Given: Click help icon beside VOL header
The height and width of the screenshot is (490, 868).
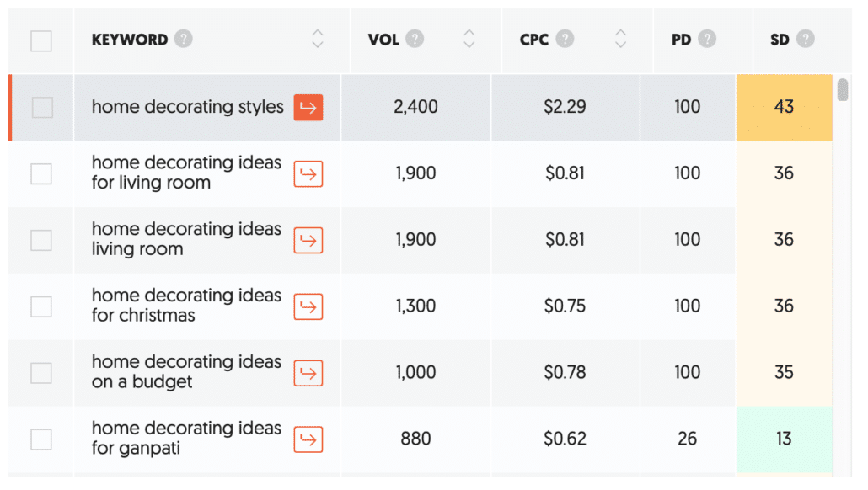Looking at the screenshot, I should (x=415, y=39).
